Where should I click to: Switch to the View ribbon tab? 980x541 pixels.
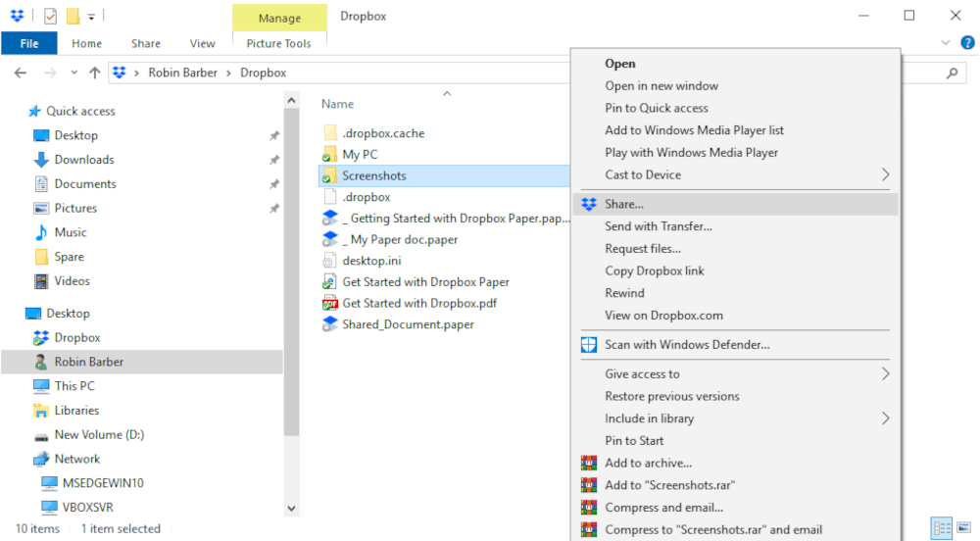[202, 43]
